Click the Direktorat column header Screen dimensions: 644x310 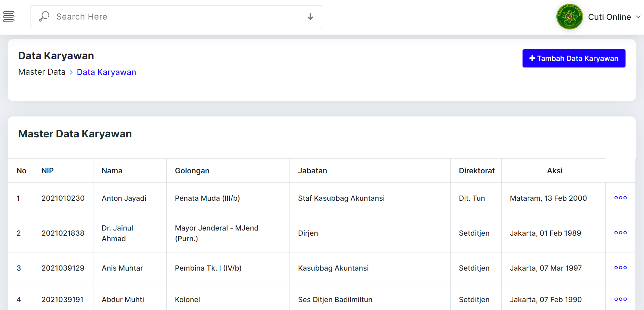476,171
